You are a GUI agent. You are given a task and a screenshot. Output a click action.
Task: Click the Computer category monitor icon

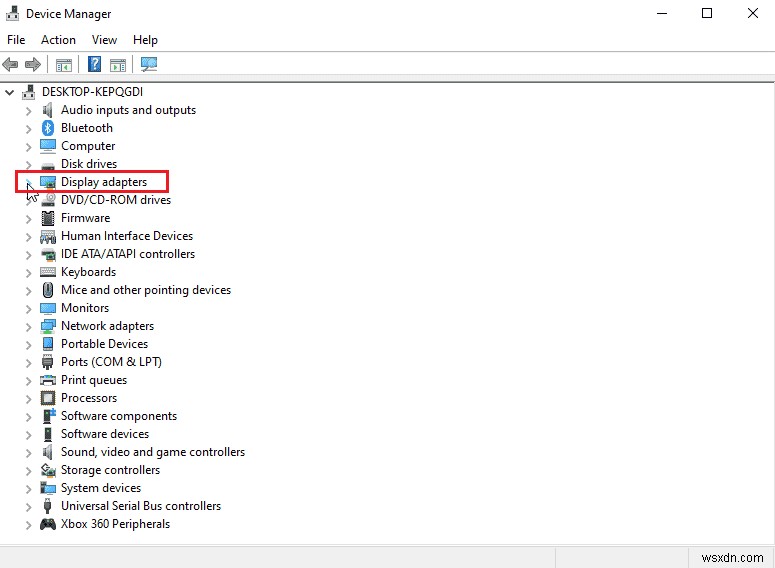(48, 146)
